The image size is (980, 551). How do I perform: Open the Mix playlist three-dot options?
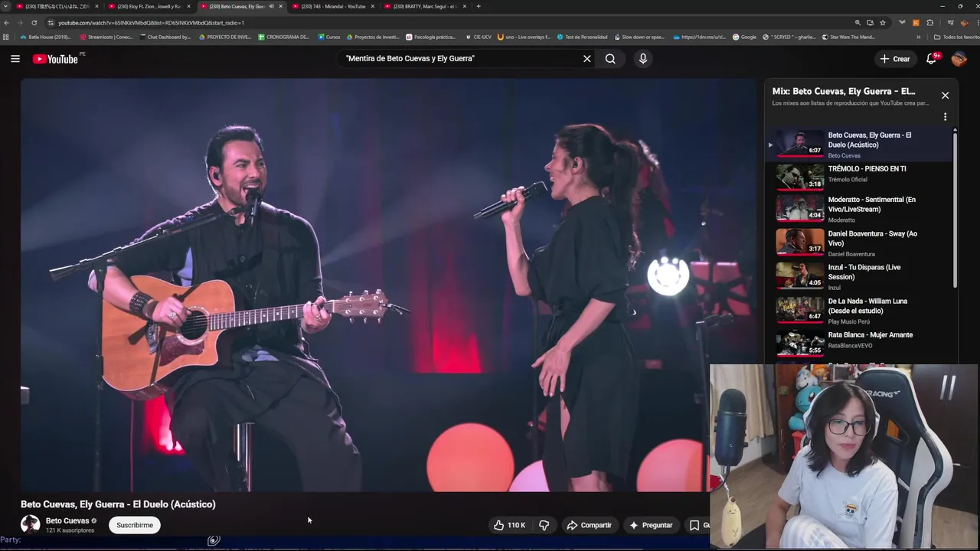pyautogui.click(x=945, y=117)
